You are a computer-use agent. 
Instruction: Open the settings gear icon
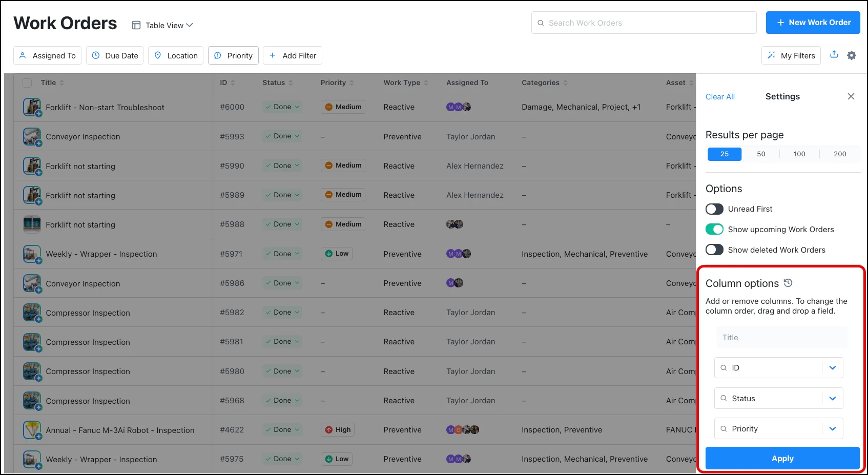pyautogui.click(x=852, y=55)
